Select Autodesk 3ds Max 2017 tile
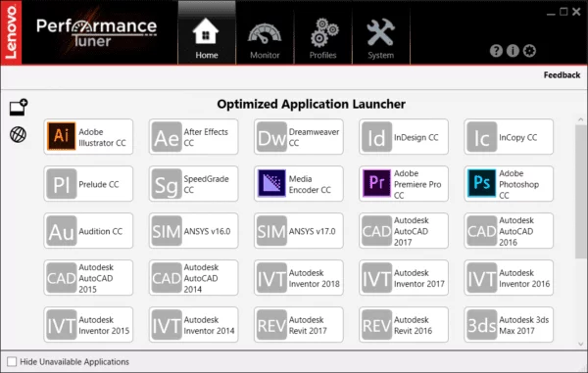This screenshot has height=373, width=588. coord(509,325)
